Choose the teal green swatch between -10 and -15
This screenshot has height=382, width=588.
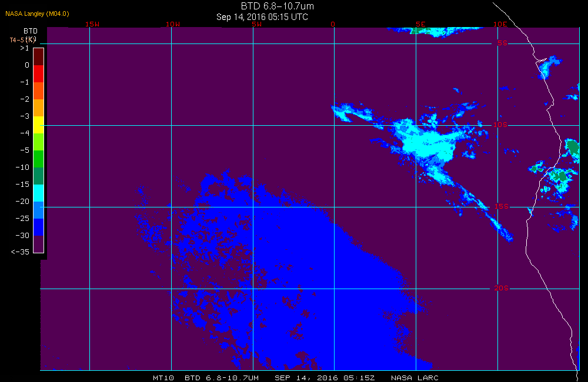[39, 176]
